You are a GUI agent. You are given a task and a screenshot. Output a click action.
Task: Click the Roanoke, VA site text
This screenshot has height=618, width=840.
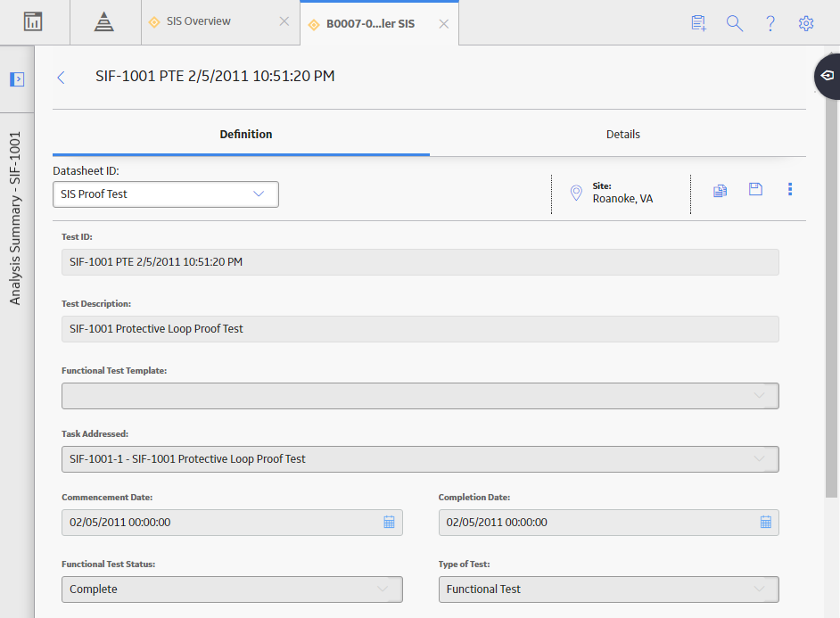pyautogui.click(x=622, y=199)
